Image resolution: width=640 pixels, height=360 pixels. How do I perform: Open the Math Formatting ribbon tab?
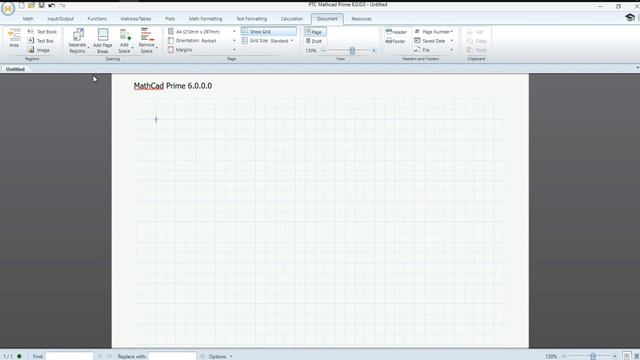[x=205, y=19]
